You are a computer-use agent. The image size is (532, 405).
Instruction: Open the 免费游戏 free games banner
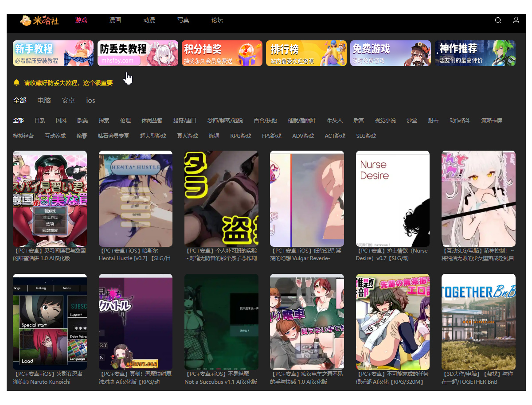390,52
